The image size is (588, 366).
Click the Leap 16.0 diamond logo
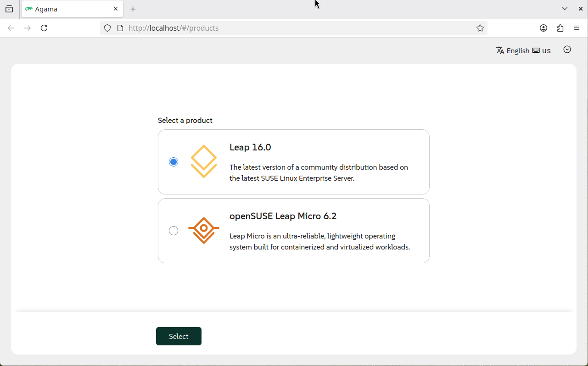point(203,161)
